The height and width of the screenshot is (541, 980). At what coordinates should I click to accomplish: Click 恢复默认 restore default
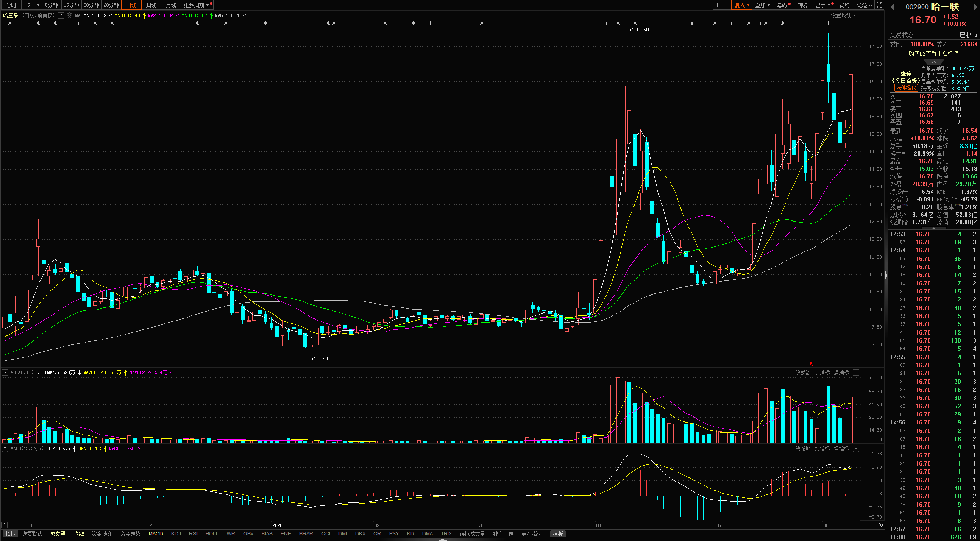click(32, 534)
